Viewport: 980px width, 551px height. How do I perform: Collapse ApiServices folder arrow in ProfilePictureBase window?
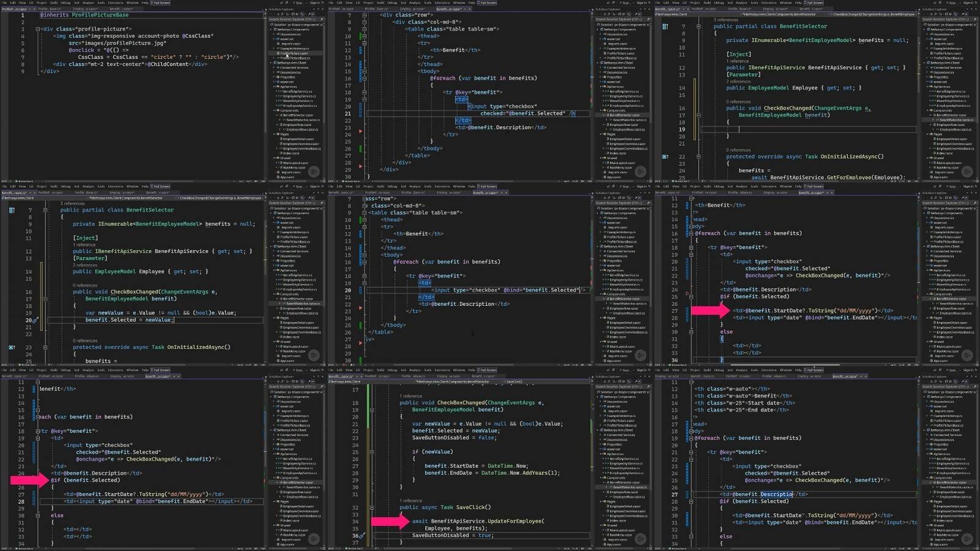pos(274,87)
